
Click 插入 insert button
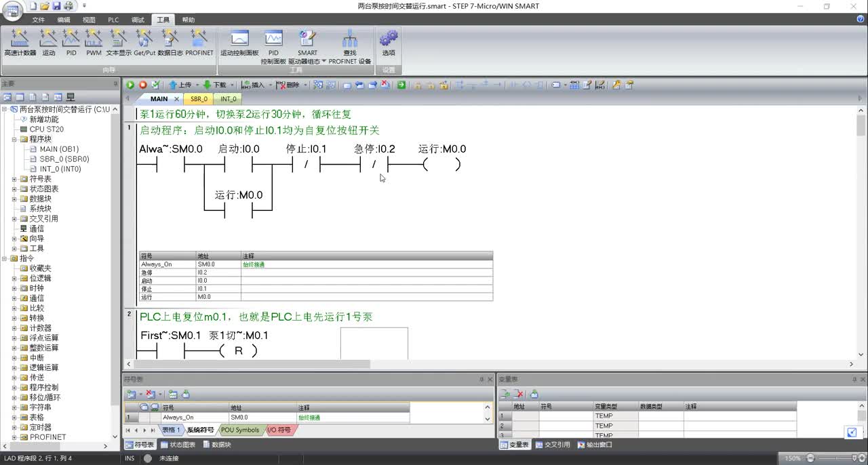click(x=253, y=85)
